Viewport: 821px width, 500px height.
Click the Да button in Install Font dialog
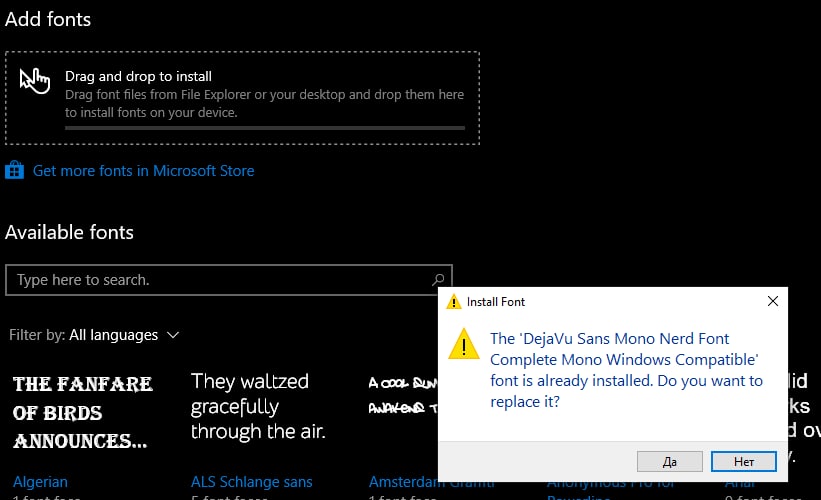click(670, 461)
